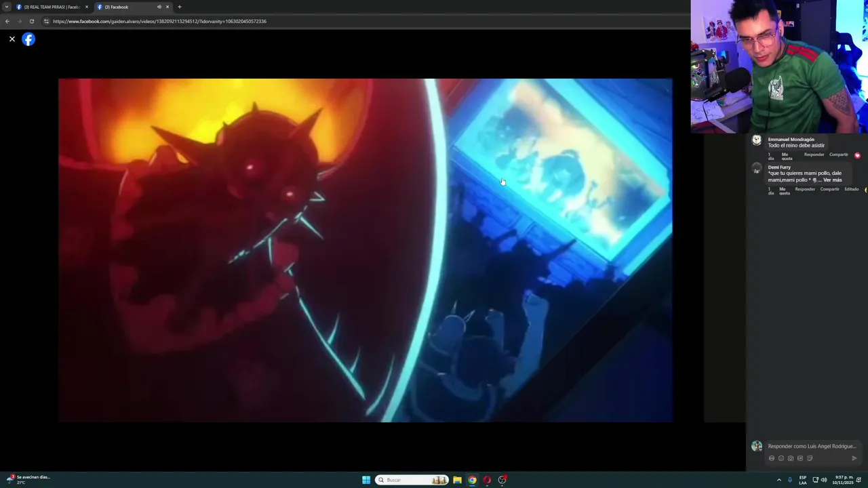Open the notification center icon

coord(859,480)
